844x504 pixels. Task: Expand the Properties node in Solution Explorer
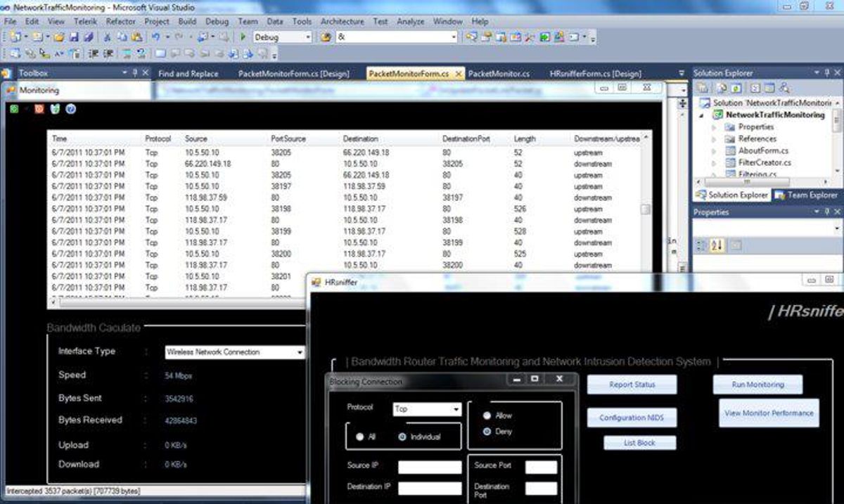coord(715,127)
